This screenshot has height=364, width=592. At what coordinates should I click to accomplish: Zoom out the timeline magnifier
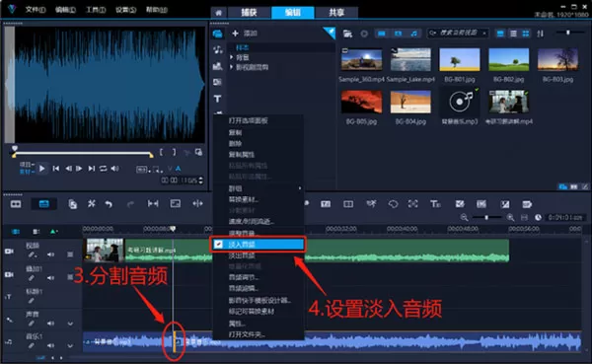point(464,217)
